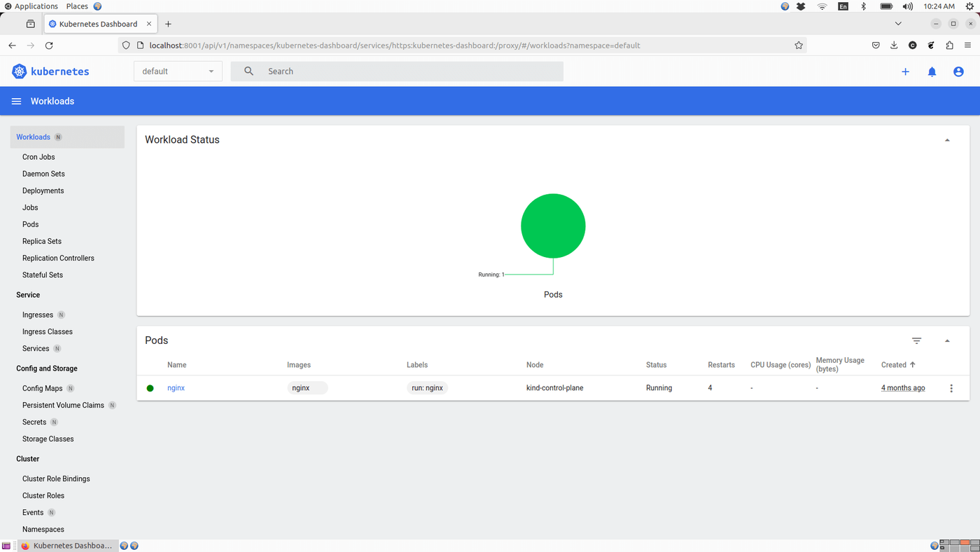Viewport: 980px width, 552px height.
Task: Click the Kubernetes logo
Action: pos(50,71)
